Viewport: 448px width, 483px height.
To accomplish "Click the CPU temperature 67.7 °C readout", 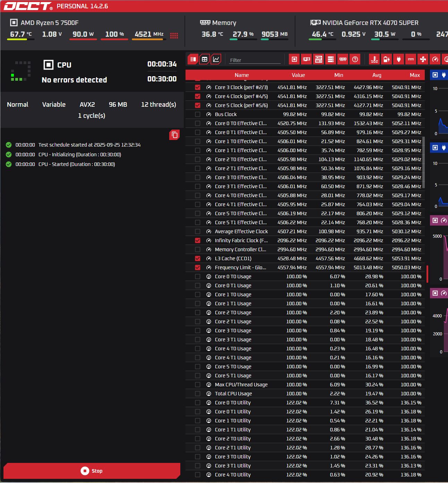I will point(21,34).
